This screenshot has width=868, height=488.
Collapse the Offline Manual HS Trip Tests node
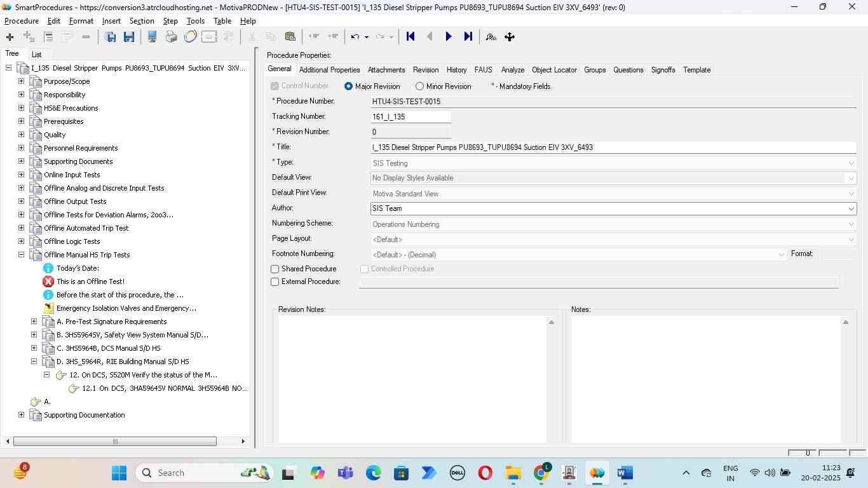(21, 255)
